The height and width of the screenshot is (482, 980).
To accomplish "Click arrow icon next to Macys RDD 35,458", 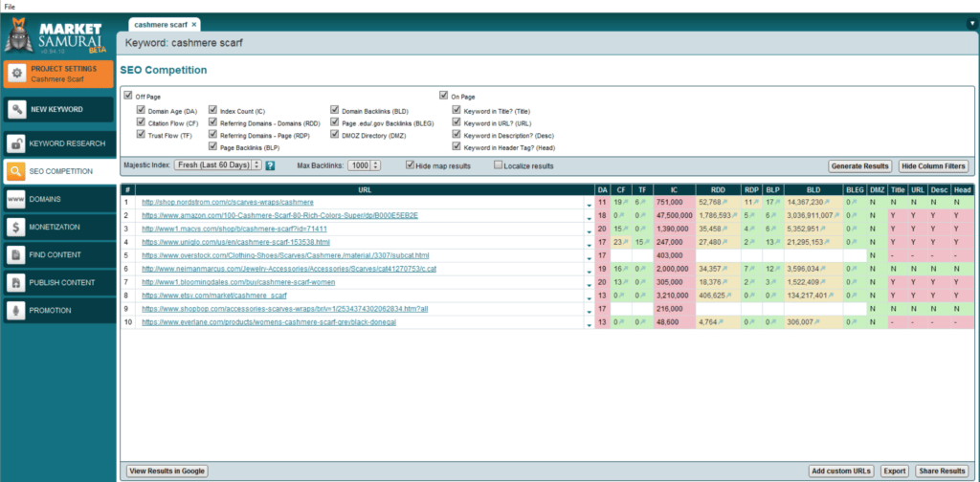I will pos(724,230).
